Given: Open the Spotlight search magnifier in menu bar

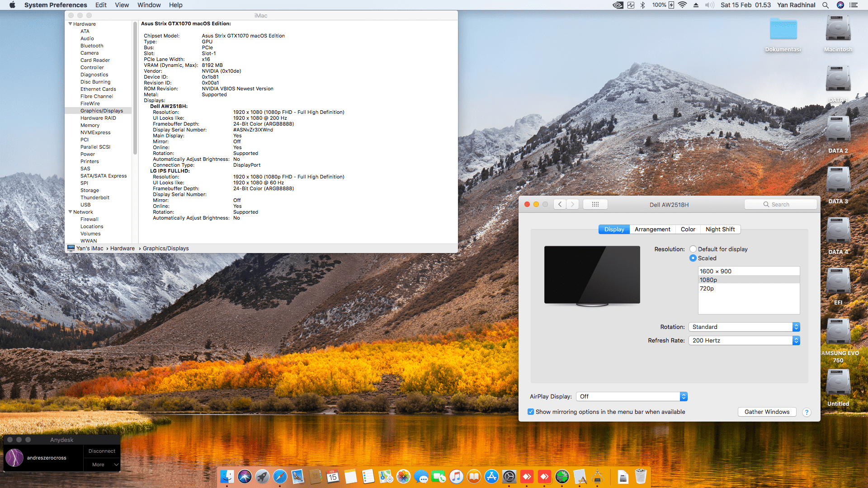Looking at the screenshot, I should [826, 5].
